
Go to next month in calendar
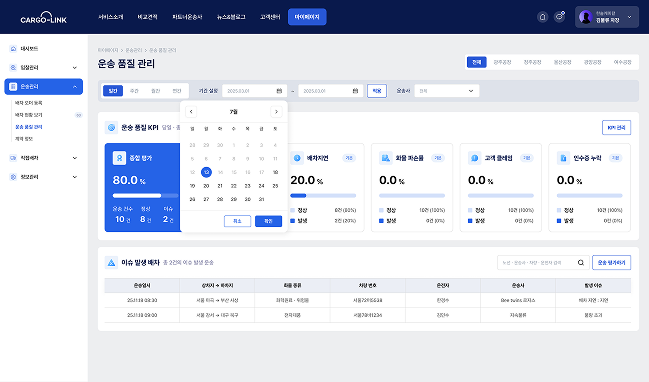click(x=276, y=112)
